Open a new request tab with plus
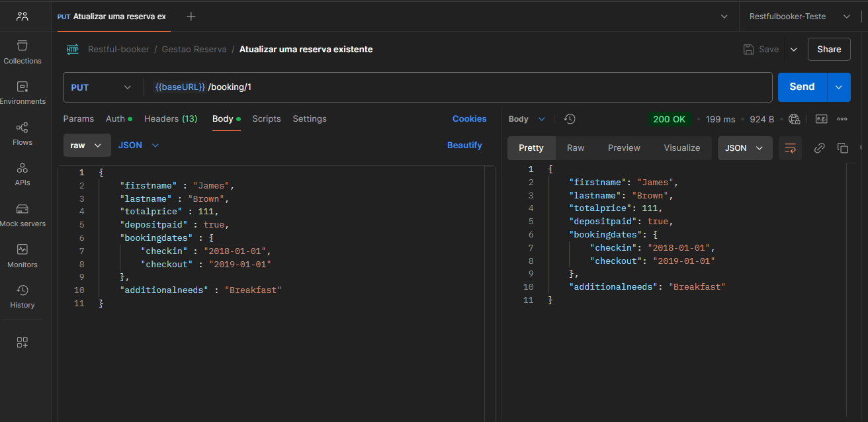 point(191,17)
